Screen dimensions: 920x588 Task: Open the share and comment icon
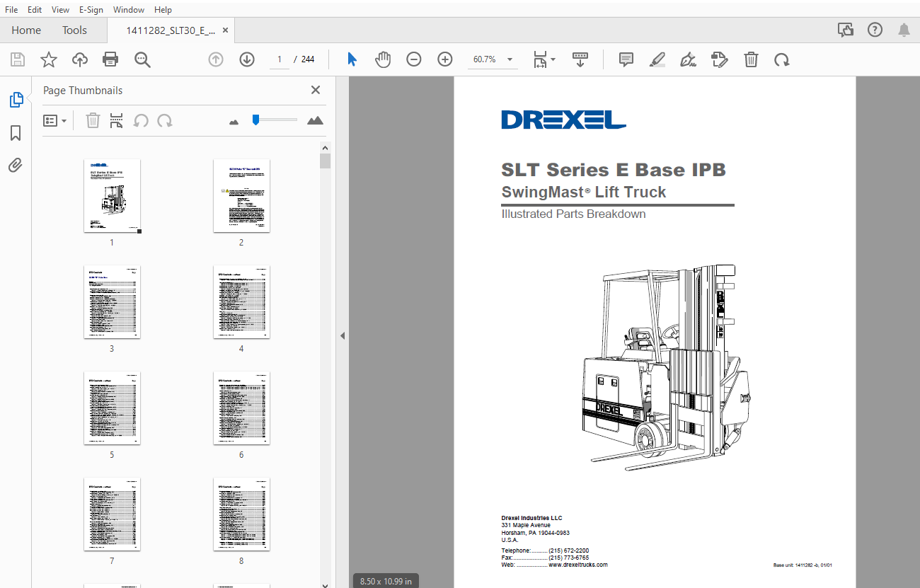coord(846,30)
